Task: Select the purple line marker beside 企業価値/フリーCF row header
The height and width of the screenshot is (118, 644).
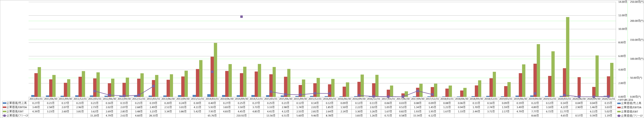Action: 4,116
